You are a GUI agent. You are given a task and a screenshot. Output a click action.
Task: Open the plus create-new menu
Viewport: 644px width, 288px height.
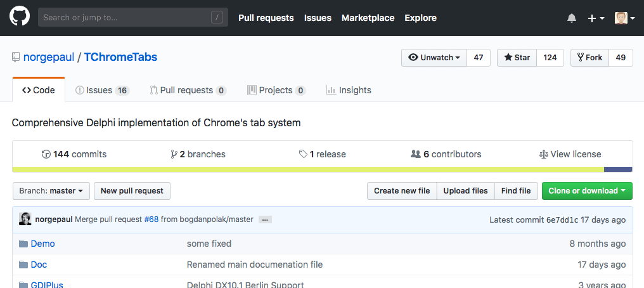coord(596,18)
